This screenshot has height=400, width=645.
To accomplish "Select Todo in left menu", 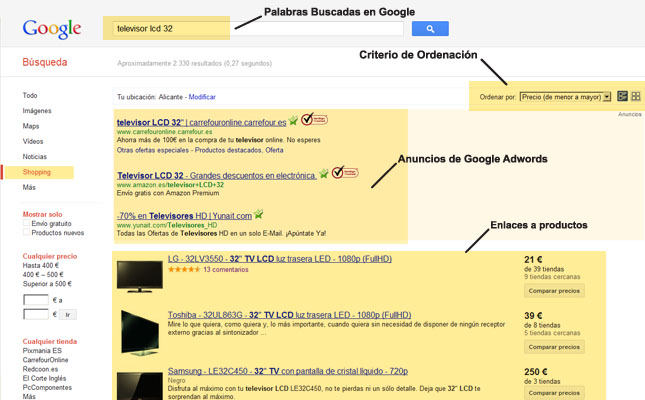I will click(x=30, y=95).
